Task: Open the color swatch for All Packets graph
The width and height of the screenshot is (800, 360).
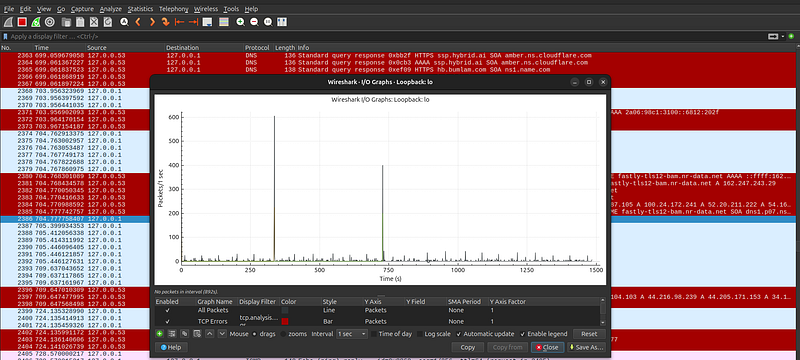Action: 285,310
